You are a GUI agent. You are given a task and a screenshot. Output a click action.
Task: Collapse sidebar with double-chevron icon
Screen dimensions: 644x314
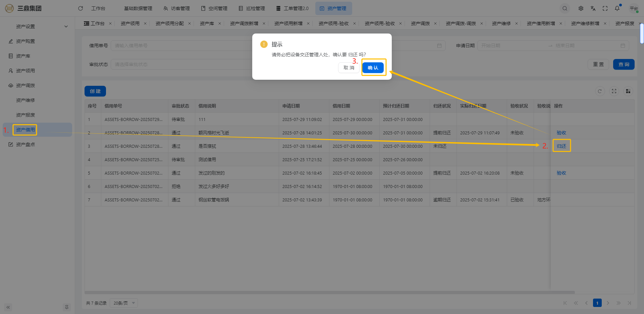pos(8,307)
